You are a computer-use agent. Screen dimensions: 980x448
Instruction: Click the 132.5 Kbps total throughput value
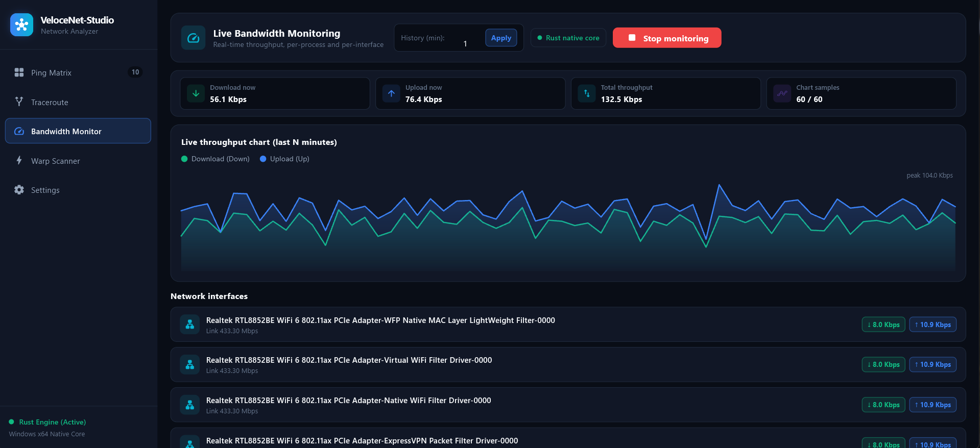click(x=622, y=99)
